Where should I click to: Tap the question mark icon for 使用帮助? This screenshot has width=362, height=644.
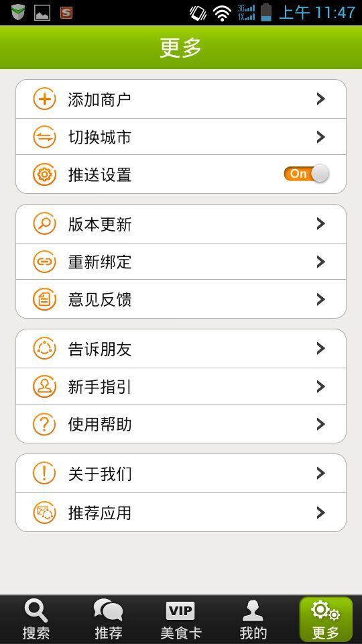pyautogui.click(x=44, y=424)
